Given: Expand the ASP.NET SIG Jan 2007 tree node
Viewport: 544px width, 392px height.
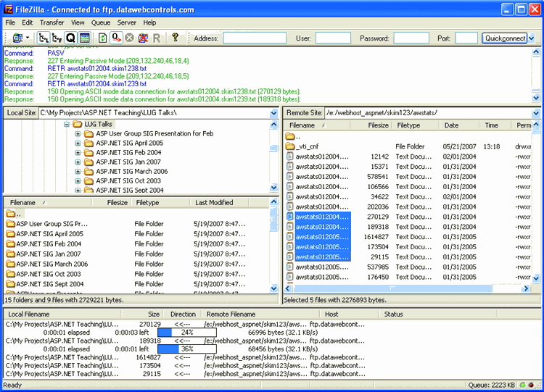Looking at the screenshot, I should pos(78,162).
